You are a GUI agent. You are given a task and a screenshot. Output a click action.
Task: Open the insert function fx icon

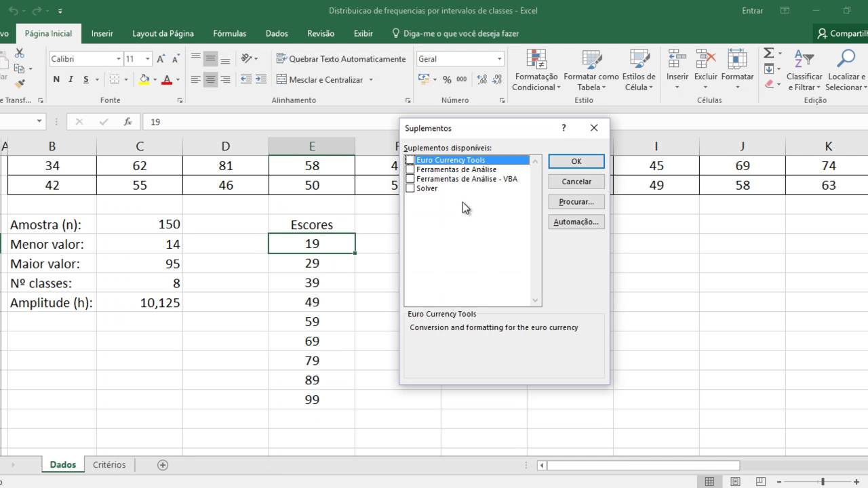[x=127, y=122]
